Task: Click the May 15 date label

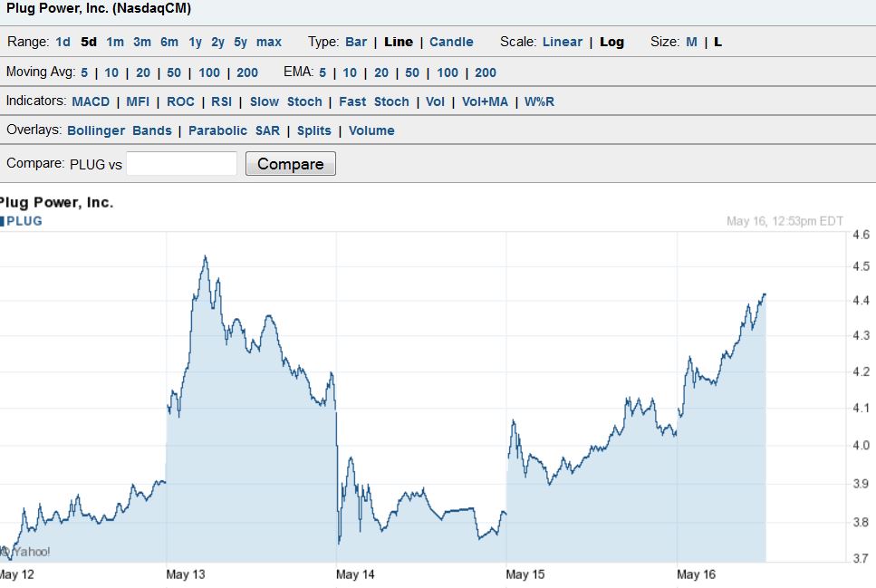Action: coord(525,574)
